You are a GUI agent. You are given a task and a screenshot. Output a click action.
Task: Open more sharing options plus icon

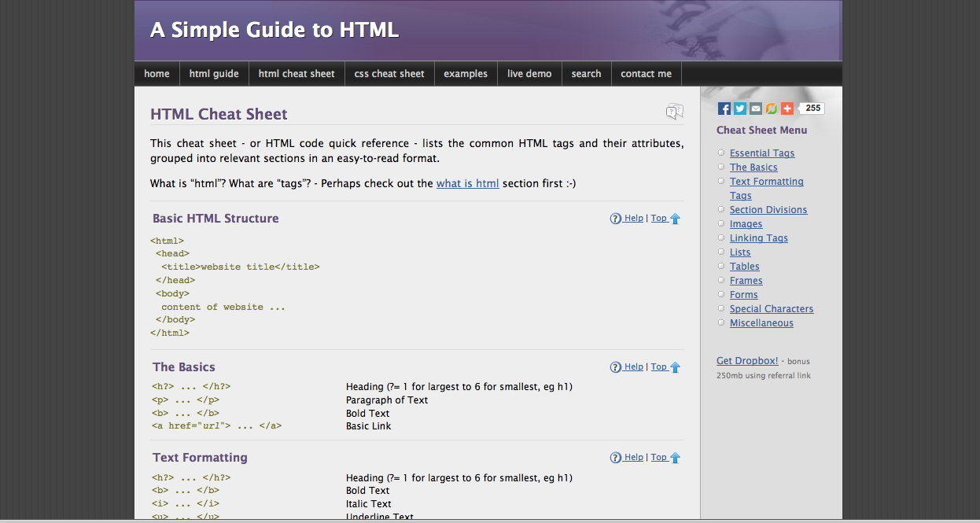[x=787, y=109]
